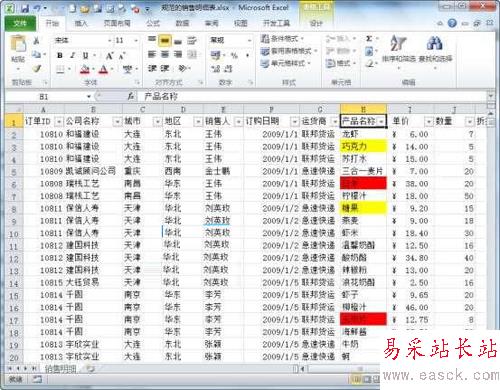Screen dimensions: 500x390
Task: Click the 格式 (Format) cells button
Action: 341,63
